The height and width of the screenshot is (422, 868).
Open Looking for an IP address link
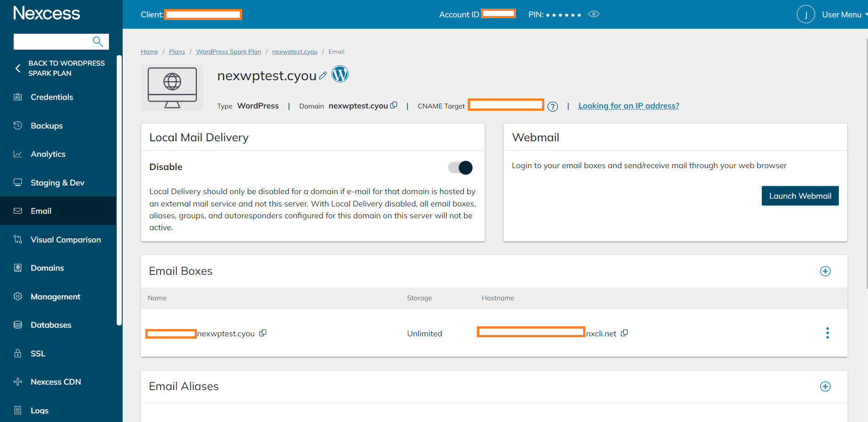click(629, 106)
